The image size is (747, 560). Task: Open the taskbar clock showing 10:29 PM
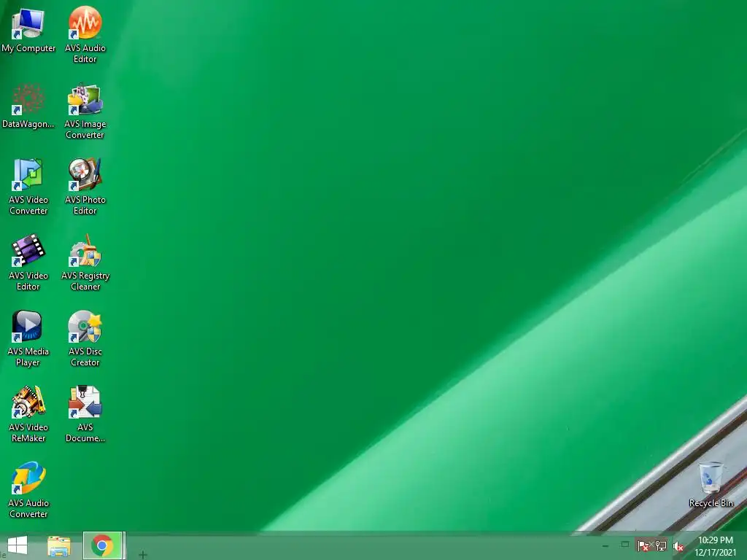pos(715,546)
